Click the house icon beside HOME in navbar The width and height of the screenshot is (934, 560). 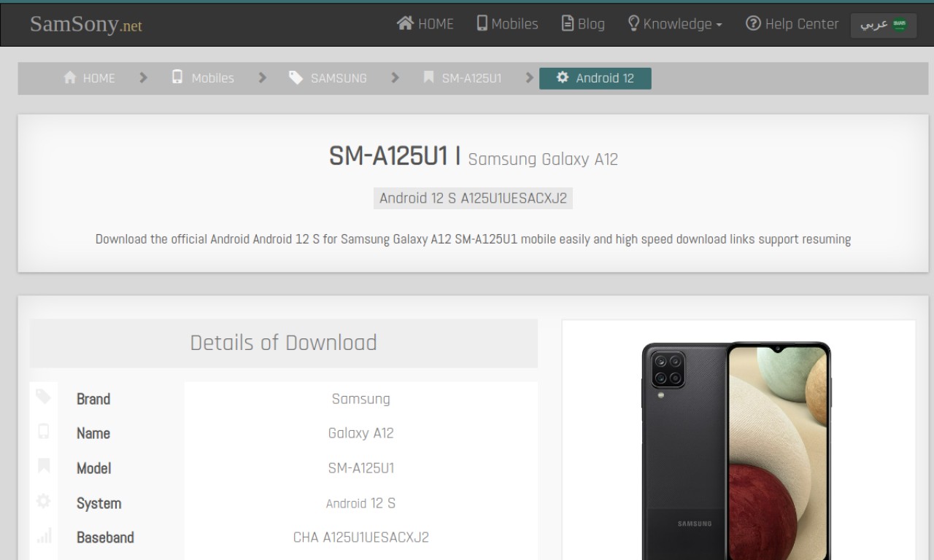[x=405, y=23]
